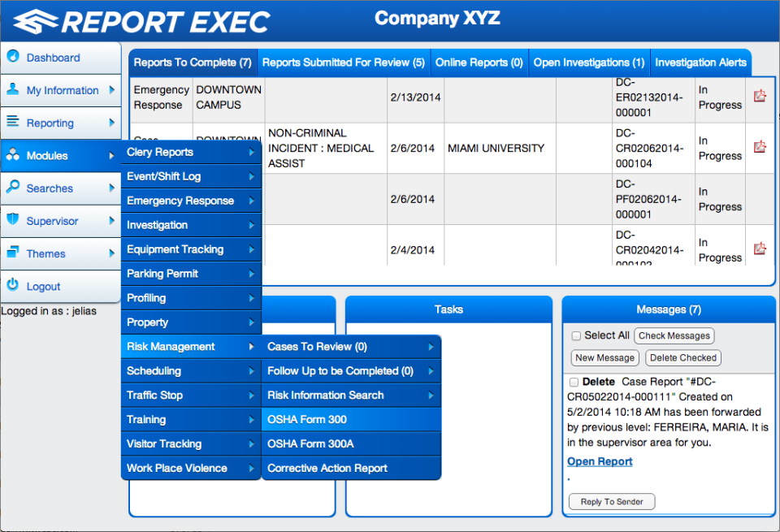Image resolution: width=780 pixels, height=532 pixels.
Task: Select OSHA Form 300A menu item
Action: click(x=351, y=444)
